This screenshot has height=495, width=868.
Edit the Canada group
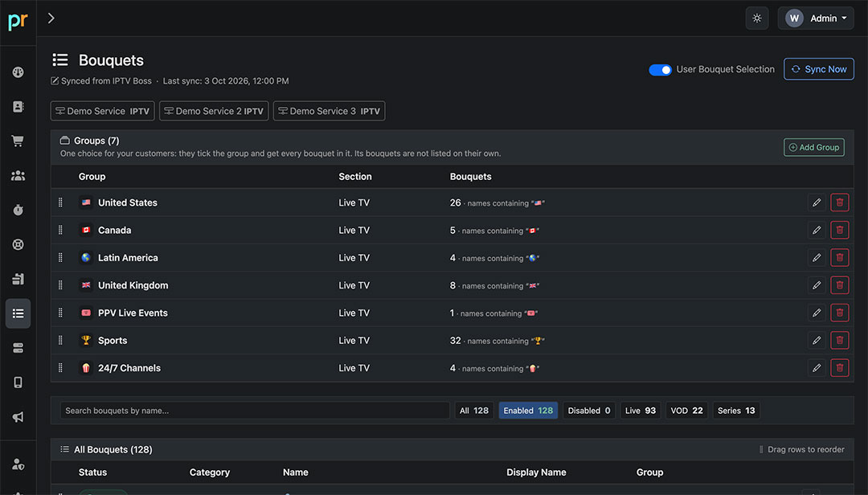pyautogui.click(x=817, y=231)
